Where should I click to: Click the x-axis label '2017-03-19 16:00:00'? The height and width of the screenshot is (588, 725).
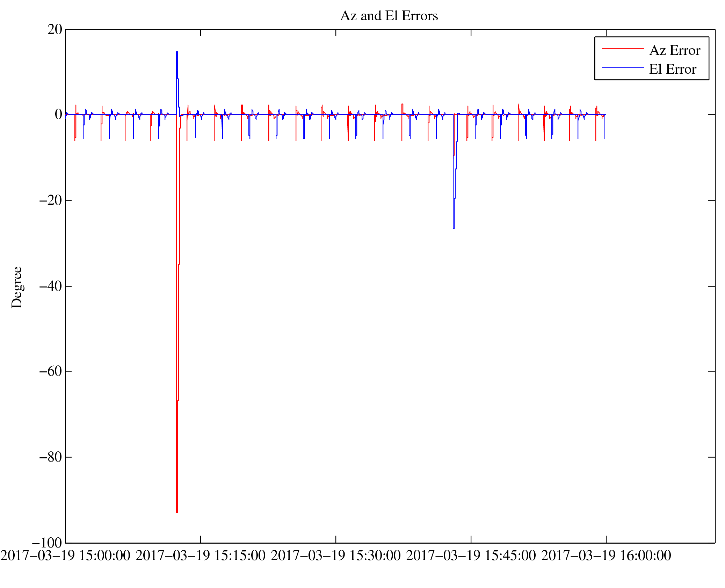606,556
